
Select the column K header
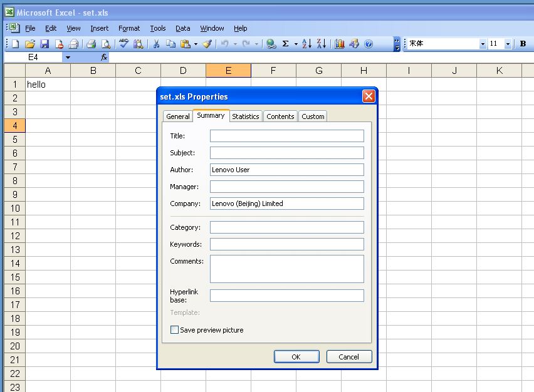pyautogui.click(x=499, y=70)
